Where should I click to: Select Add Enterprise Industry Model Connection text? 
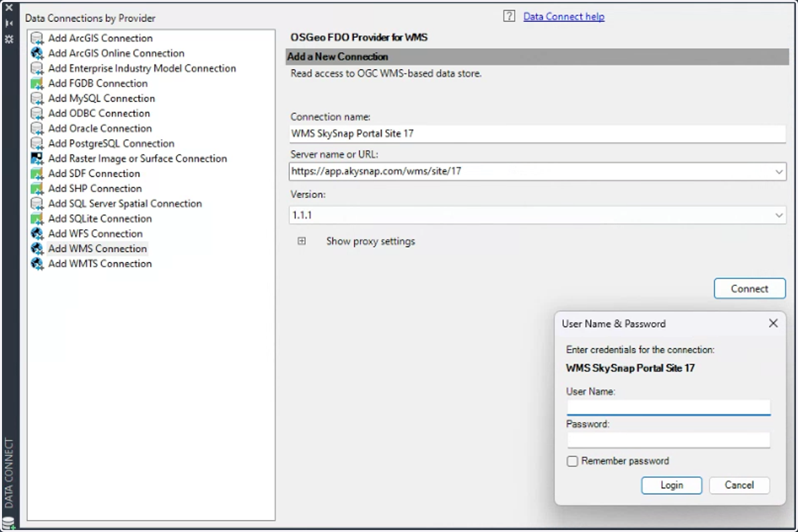pos(142,68)
